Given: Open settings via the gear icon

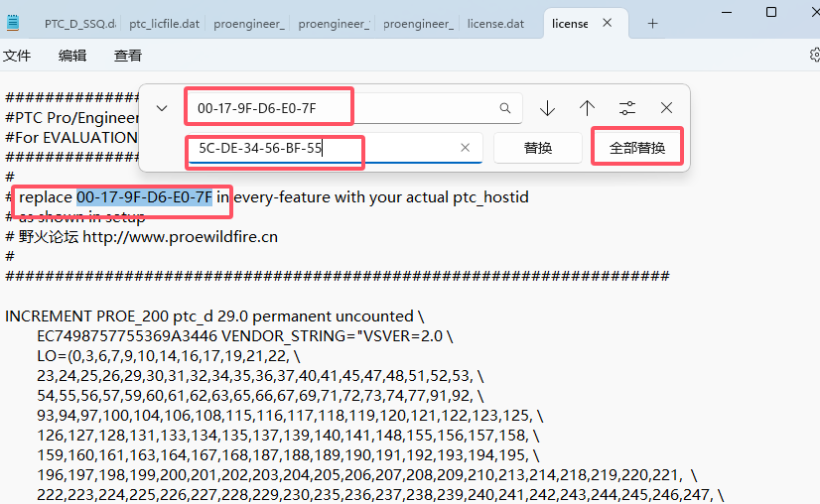Looking at the screenshot, I should coord(814,56).
